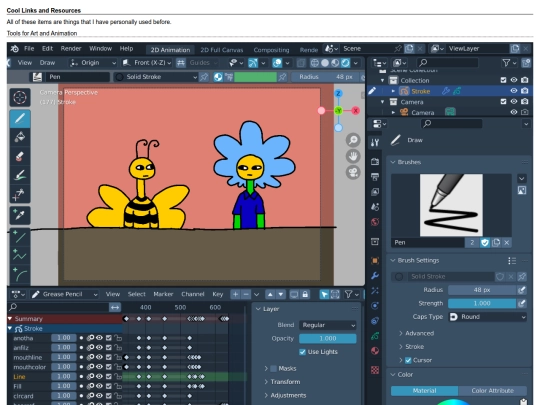This screenshot has height=405, width=540.
Task: Select the Eyedropper tool
Action: [20, 215]
